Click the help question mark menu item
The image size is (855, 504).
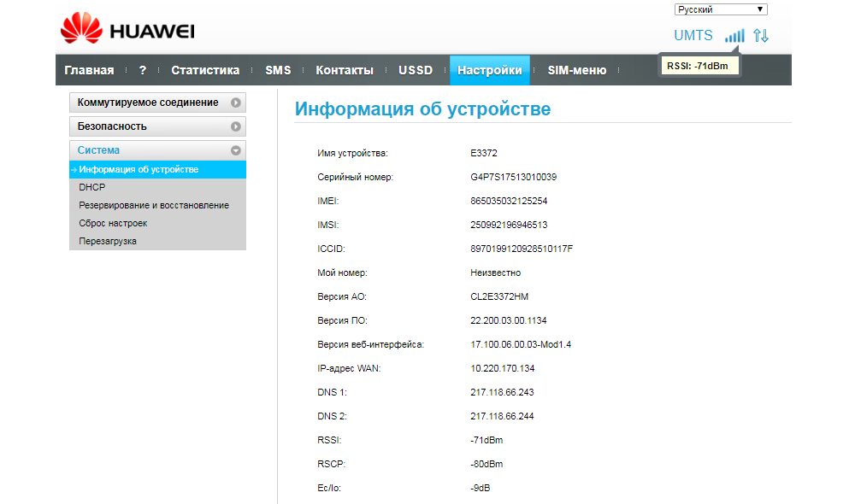click(x=142, y=70)
